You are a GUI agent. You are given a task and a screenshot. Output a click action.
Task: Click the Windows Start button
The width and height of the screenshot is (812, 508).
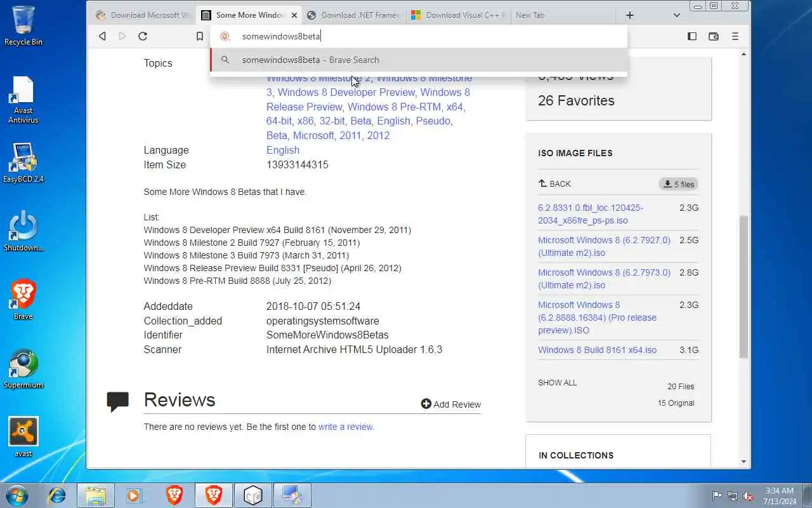pyautogui.click(x=17, y=495)
